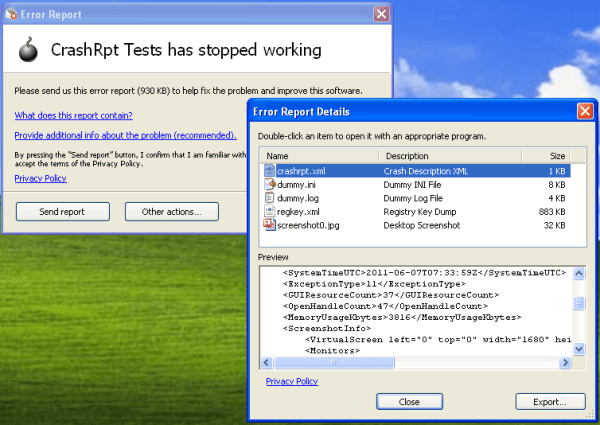Click the screenshot0.jpg image file icon
The width and height of the screenshot is (600, 425).
(269, 225)
